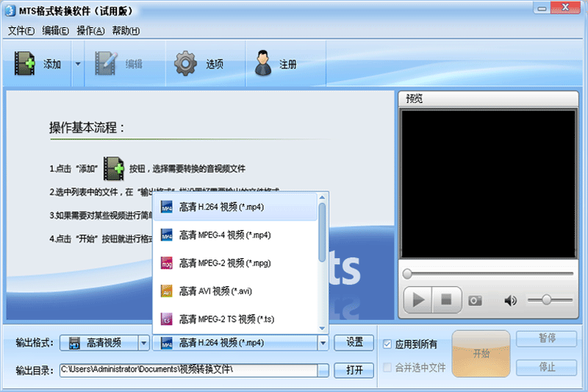The height and width of the screenshot is (392, 588).
Task: Click the volume slider handle
Action: pos(546,300)
